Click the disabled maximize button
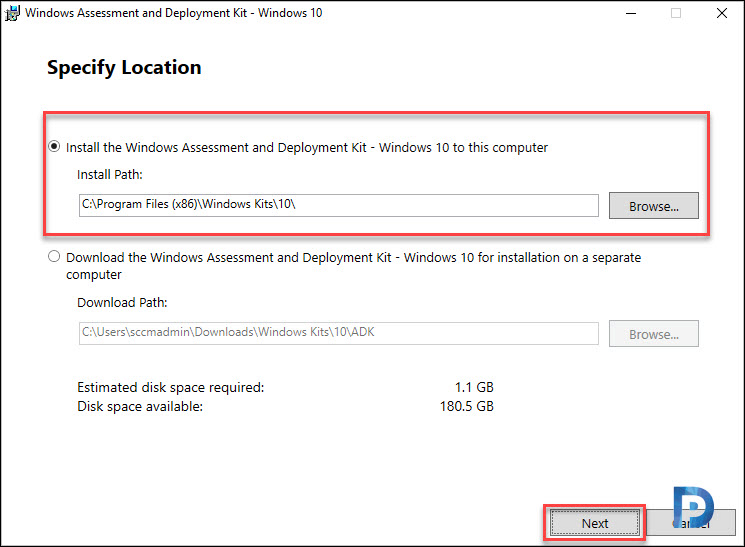The height and width of the screenshot is (547, 745). (x=676, y=13)
